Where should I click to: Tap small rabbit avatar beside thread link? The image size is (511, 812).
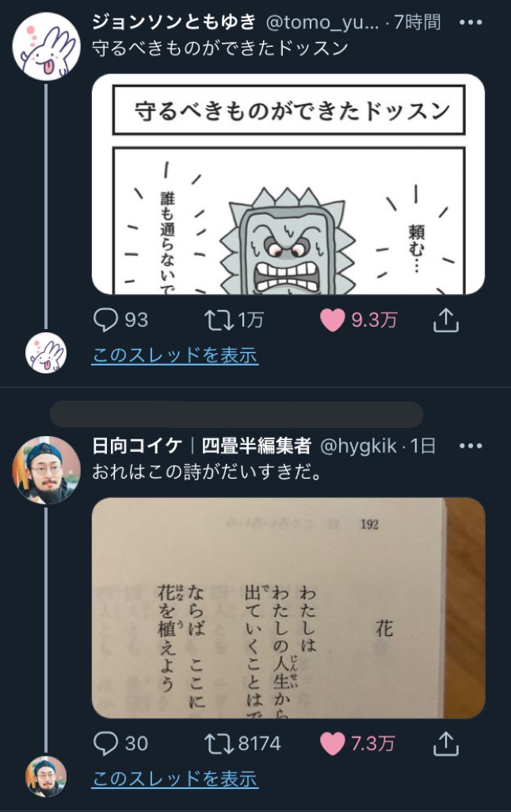pos(46,353)
